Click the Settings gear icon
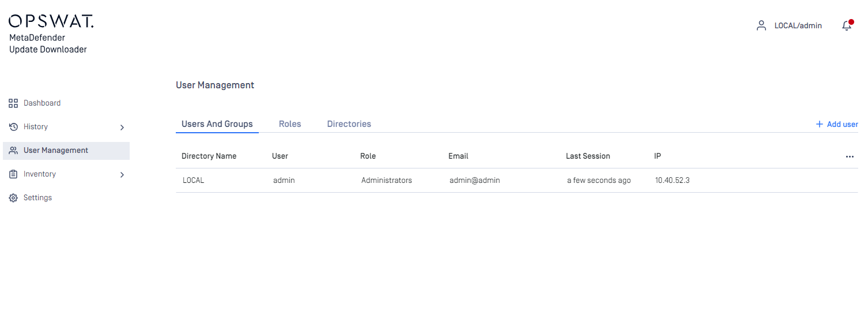Screen dimensions: 868x311 [13, 198]
